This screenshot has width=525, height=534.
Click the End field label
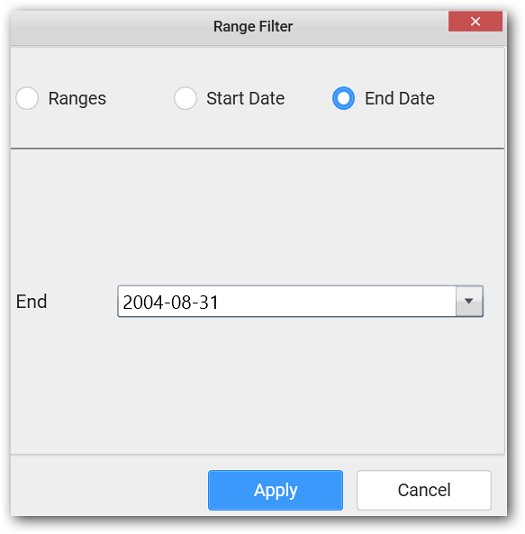pos(31,301)
